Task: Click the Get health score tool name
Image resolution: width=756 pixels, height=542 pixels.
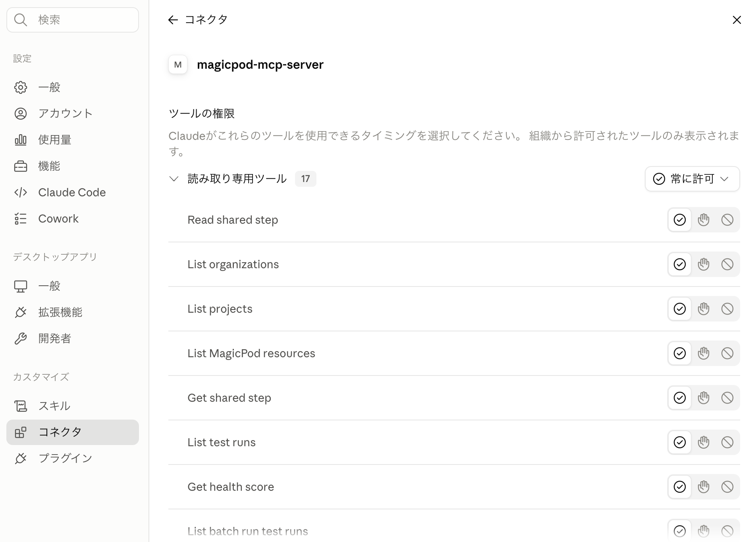Action: (x=231, y=487)
